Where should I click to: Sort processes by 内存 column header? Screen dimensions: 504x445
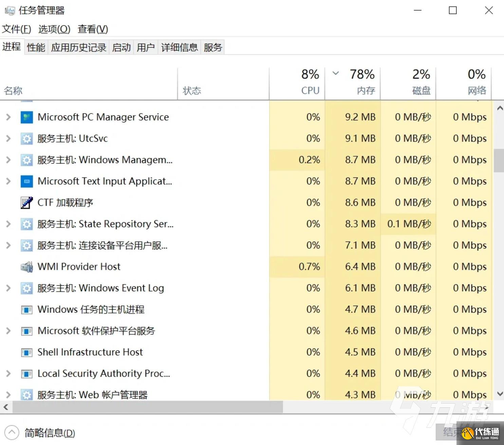coord(353,84)
